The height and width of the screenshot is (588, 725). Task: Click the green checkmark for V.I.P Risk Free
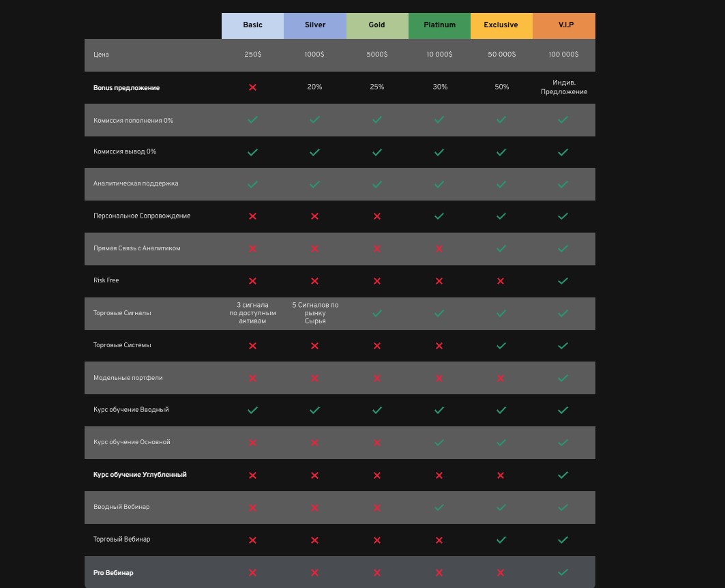click(x=563, y=280)
